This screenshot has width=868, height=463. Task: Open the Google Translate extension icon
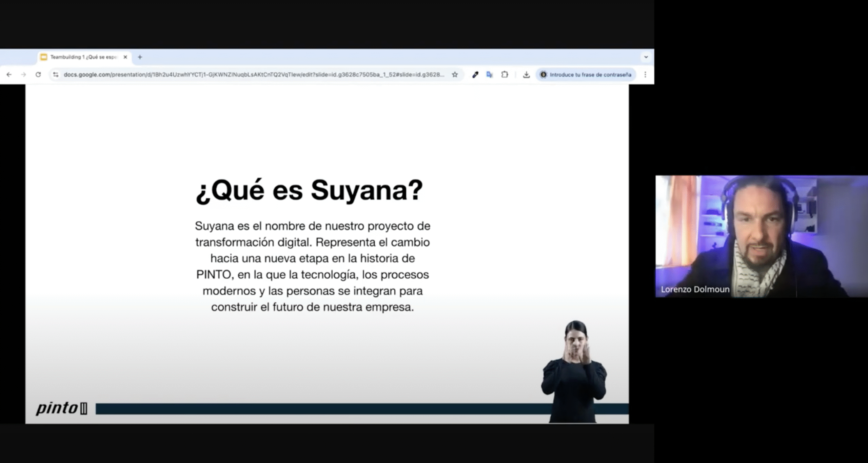(489, 75)
